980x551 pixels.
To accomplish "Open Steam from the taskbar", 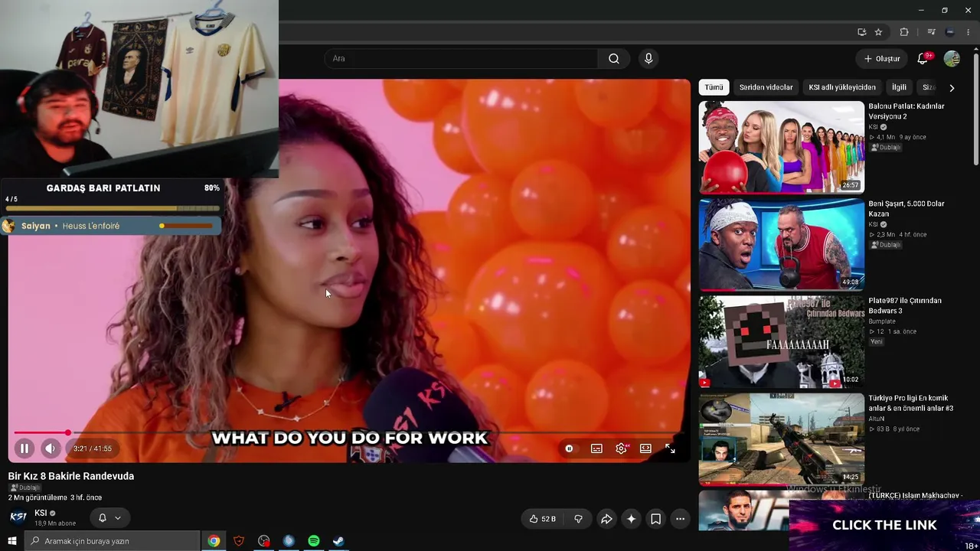I will click(338, 541).
